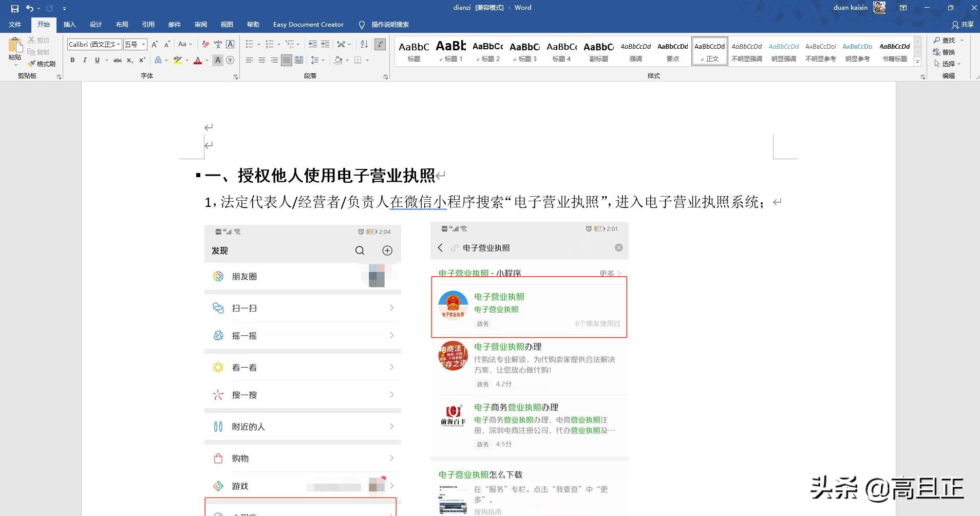
Task: Switch to the 插入 ribbon tab
Action: [x=69, y=24]
